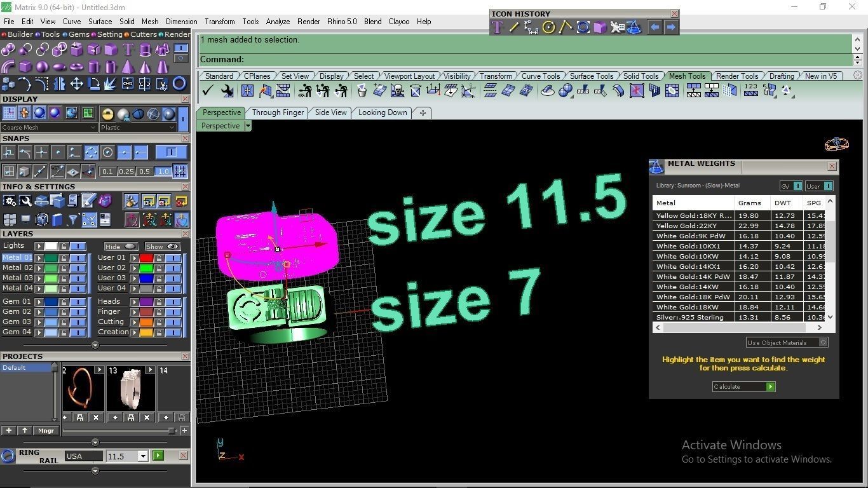Screen dimensions: 868x488
Task: Select the Silver:.925 Sterling metal row
Action: [740, 317]
